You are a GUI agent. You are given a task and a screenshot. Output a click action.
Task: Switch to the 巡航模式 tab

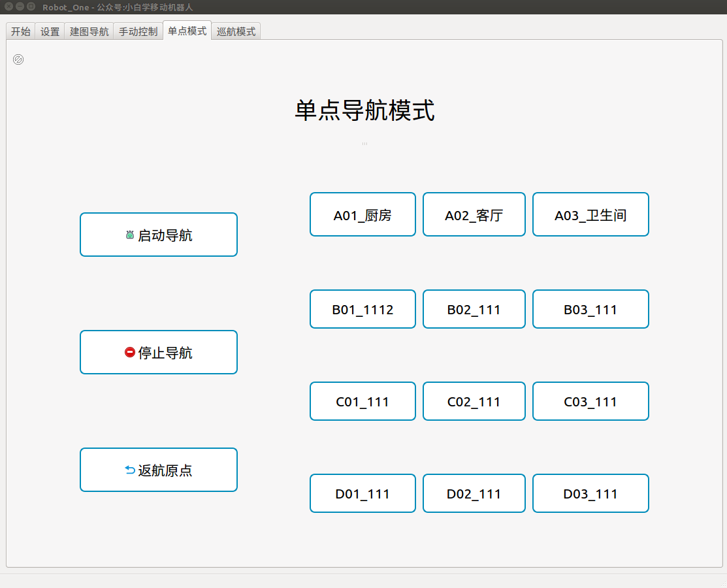236,31
